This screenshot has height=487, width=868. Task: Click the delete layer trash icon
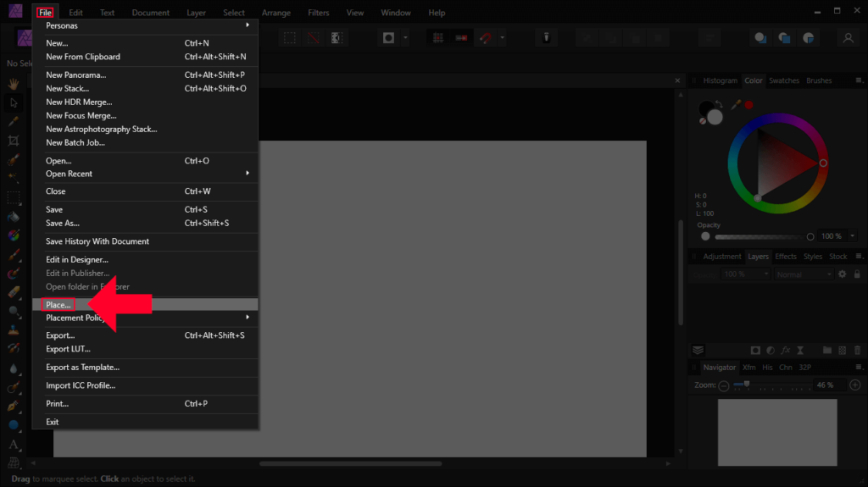[x=858, y=350]
